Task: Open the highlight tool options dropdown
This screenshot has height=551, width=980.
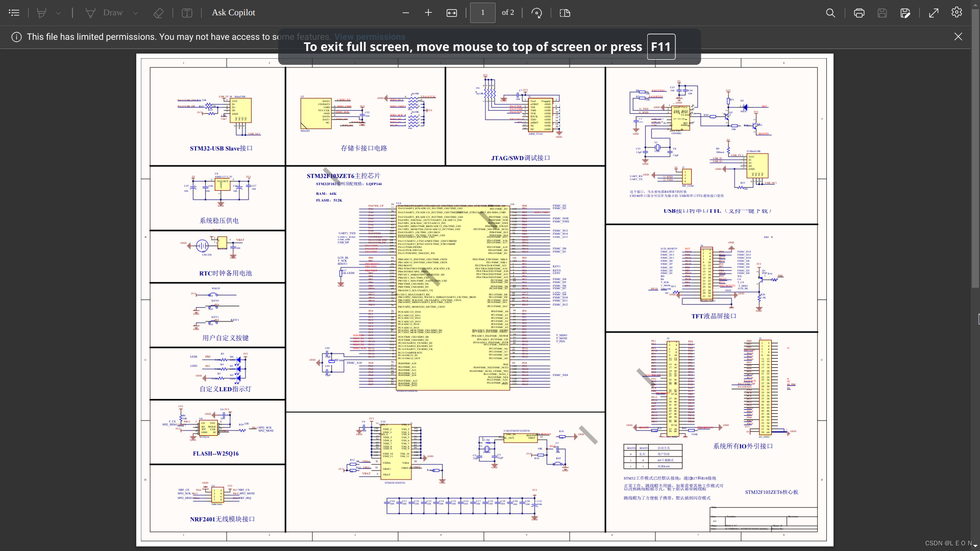Action: pos(58,13)
